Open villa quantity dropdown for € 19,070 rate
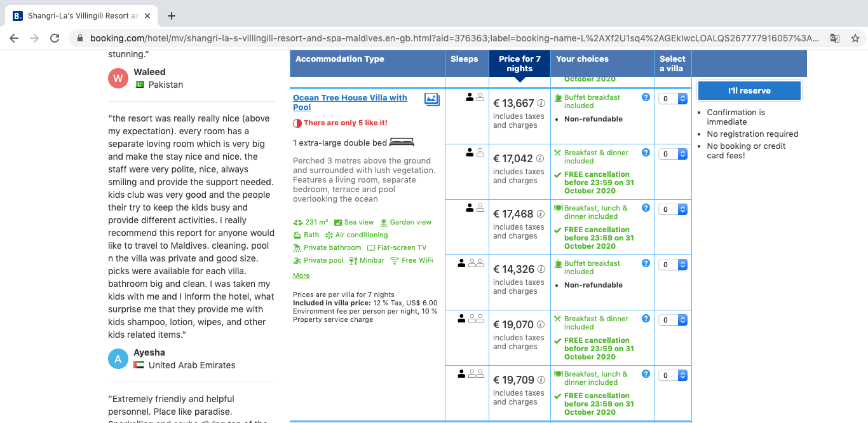 (673, 320)
